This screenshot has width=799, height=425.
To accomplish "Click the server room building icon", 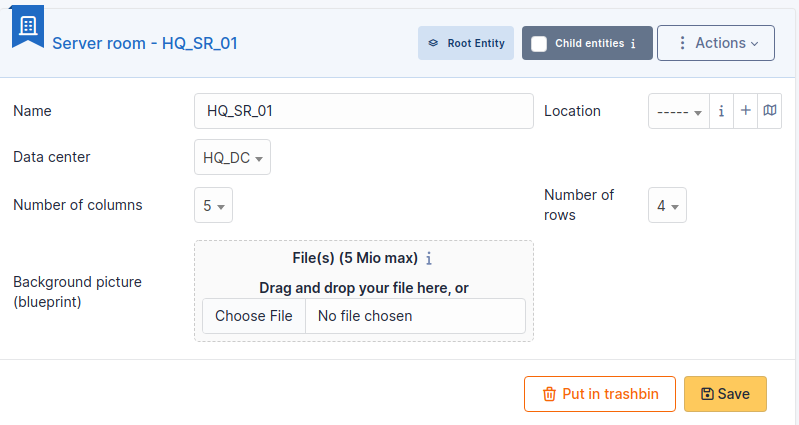I will [x=28, y=25].
